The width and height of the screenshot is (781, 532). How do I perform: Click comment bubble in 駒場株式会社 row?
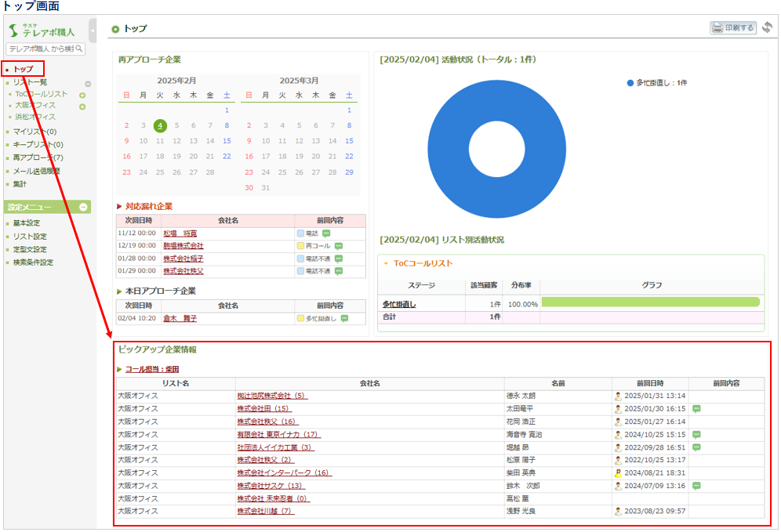point(339,246)
